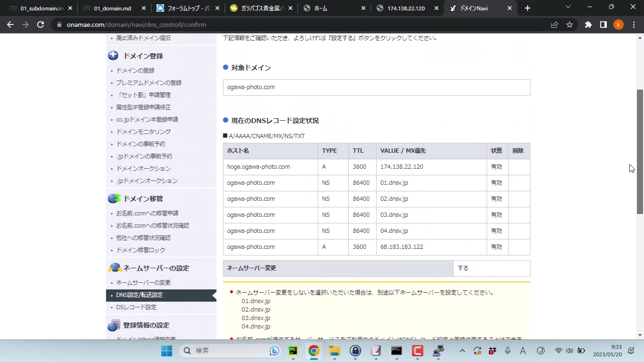Bookmark this page with the star icon
The width and height of the screenshot is (644, 362).
(x=570, y=25)
